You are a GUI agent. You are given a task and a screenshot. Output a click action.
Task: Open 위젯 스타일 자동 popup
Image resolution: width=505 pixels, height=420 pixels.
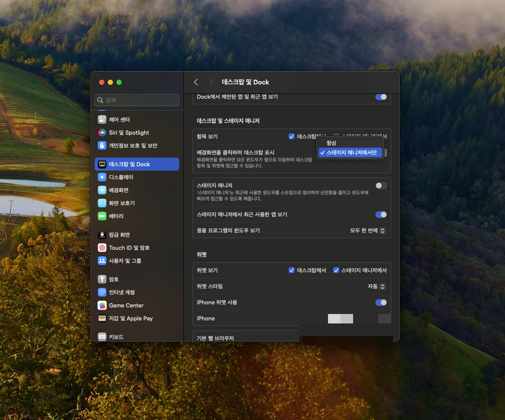click(x=376, y=286)
